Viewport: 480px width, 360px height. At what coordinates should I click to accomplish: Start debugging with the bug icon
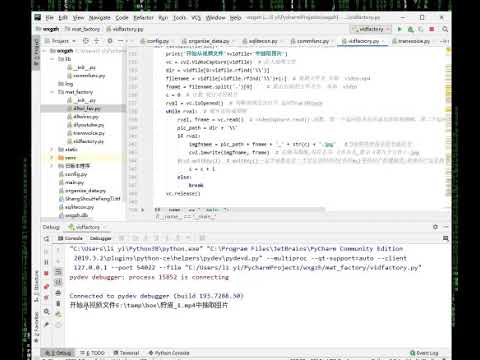(411, 29)
